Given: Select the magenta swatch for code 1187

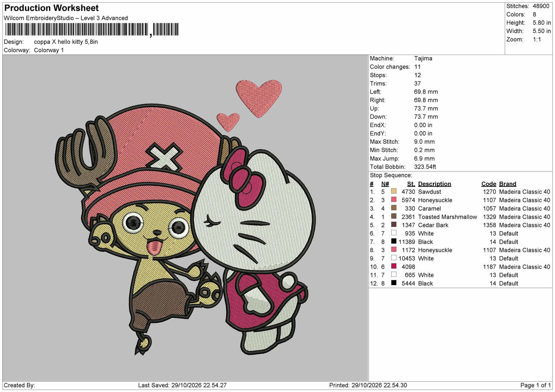Looking at the screenshot, I should pyautogui.click(x=394, y=266).
